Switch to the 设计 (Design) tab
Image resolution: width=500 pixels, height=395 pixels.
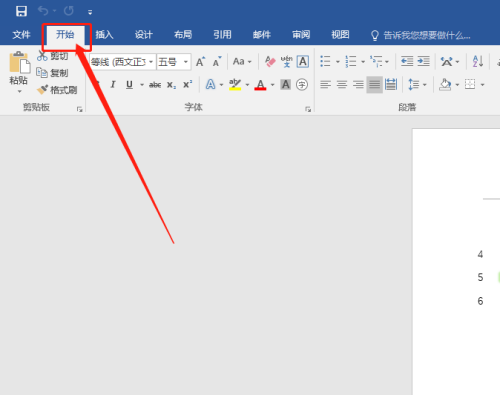coord(144,34)
